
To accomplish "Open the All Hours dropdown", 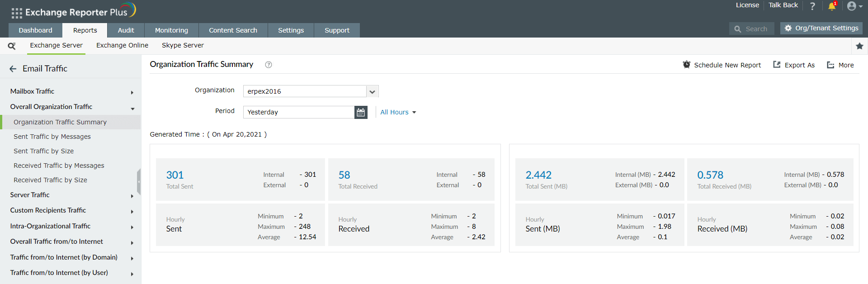I will 398,112.
